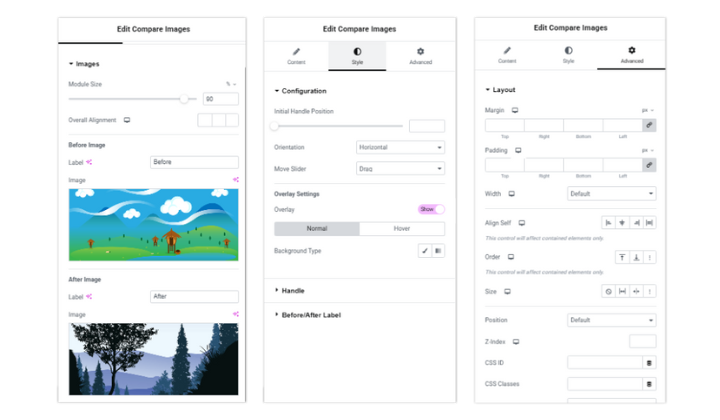The height and width of the screenshot is (420, 720).
Task: Set Align Self to stretch
Action: (x=649, y=223)
